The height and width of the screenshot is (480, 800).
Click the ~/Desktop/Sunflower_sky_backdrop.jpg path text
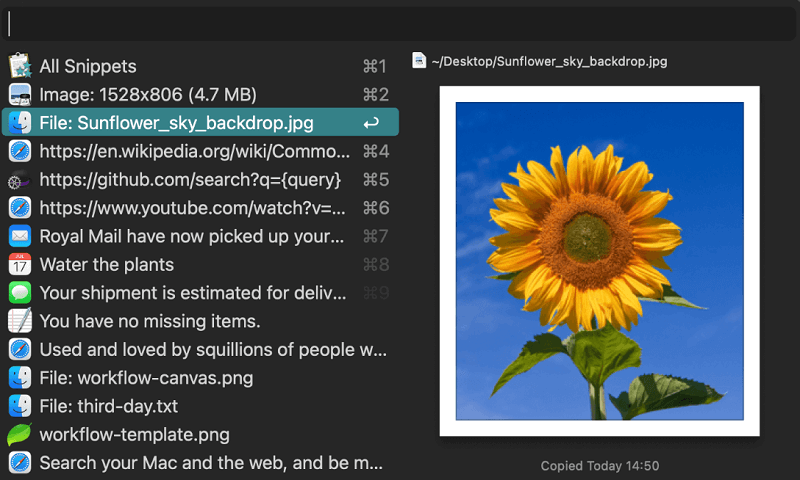click(549, 62)
